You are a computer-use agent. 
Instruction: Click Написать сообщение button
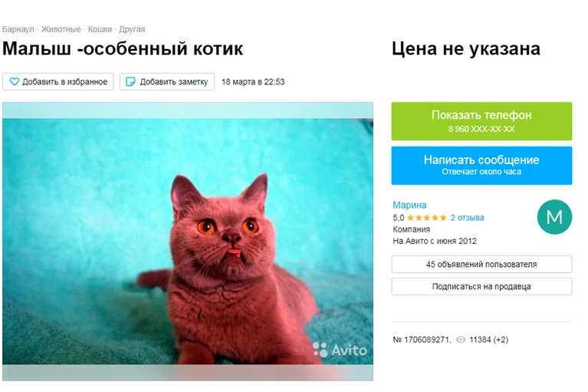(x=481, y=166)
